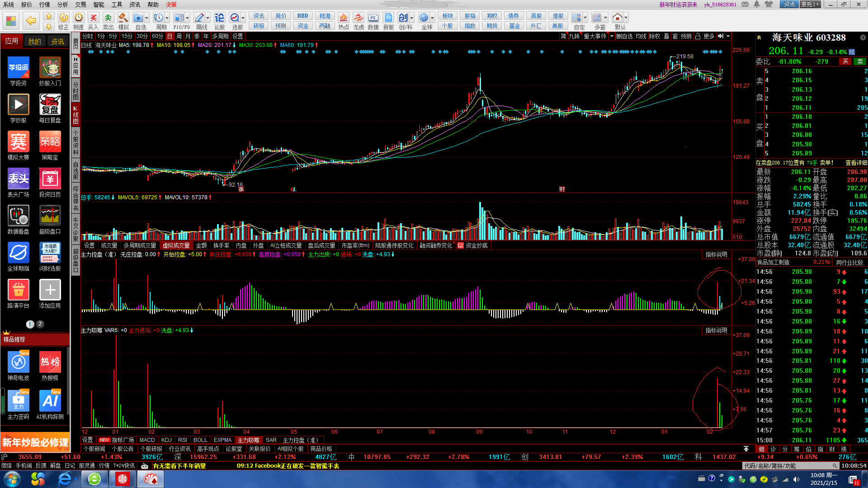
Task: Click the 指标说明 button in 主力控盘 panel
Action: (716, 255)
